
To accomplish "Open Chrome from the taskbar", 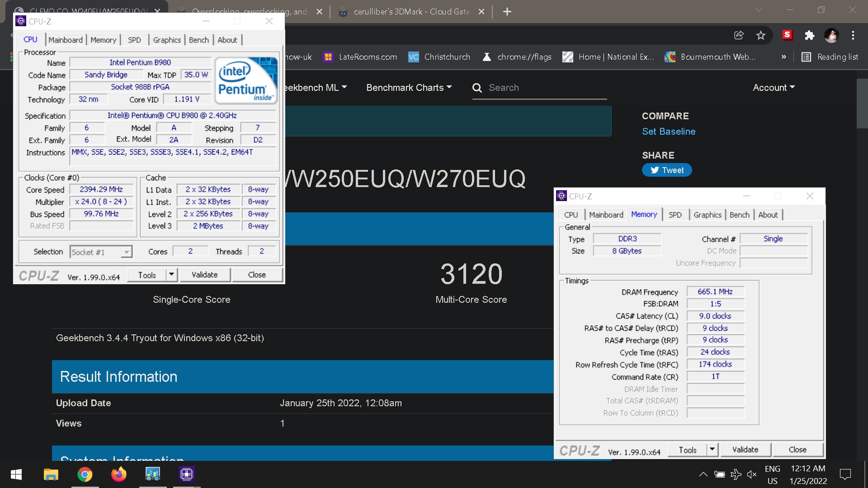I will click(x=85, y=474).
